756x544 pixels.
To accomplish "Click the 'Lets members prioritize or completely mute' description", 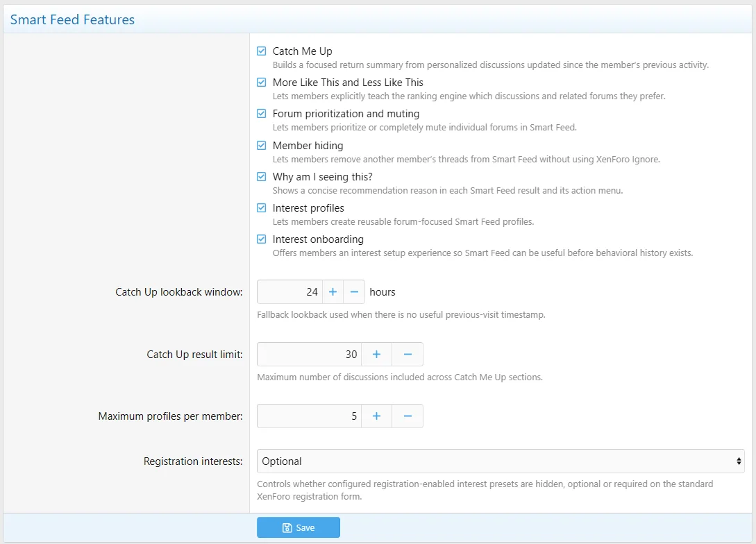I will 425,128.
